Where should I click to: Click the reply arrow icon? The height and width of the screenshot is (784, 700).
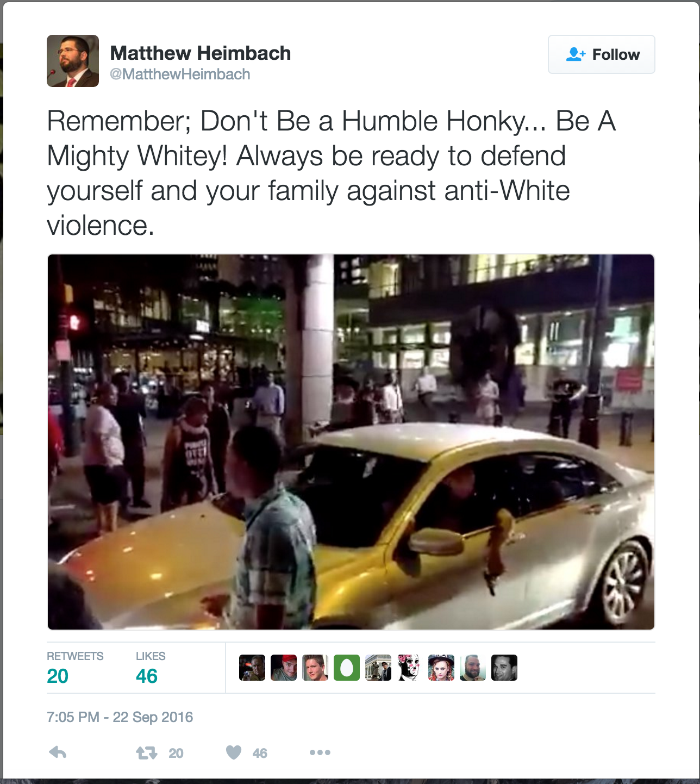tap(58, 752)
